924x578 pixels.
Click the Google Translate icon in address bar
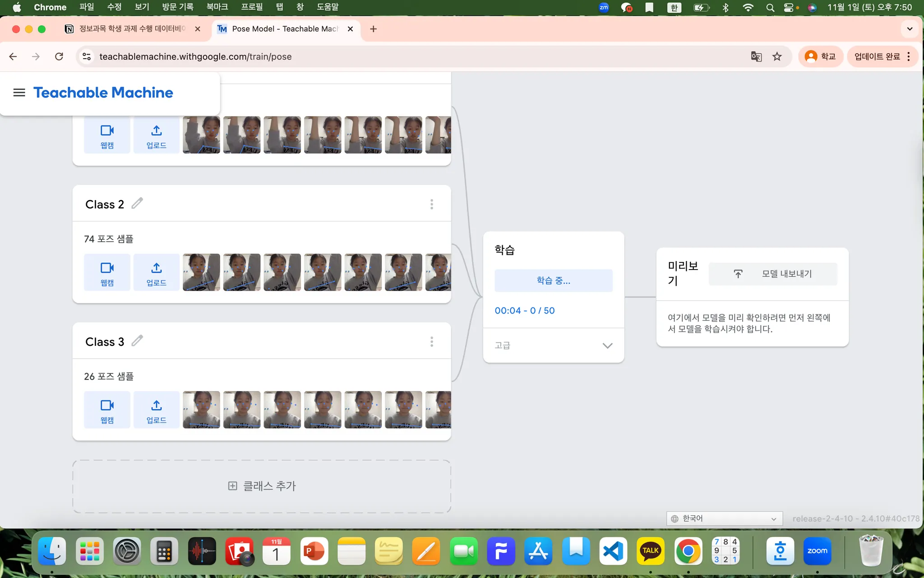(756, 56)
